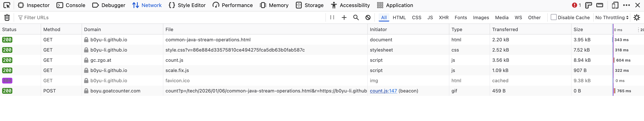Sort by the Transferred column header

click(505, 29)
